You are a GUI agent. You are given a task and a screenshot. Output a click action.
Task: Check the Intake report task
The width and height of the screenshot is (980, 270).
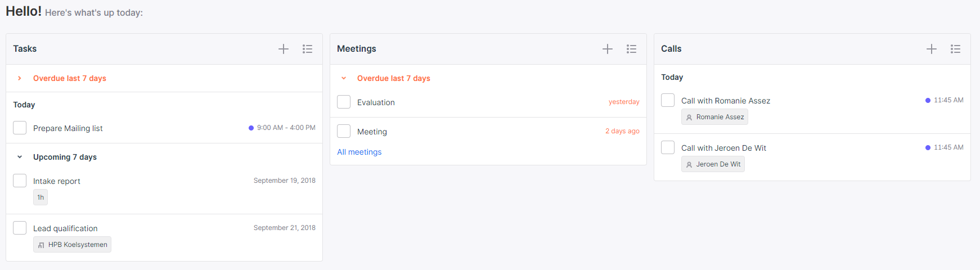(x=20, y=181)
